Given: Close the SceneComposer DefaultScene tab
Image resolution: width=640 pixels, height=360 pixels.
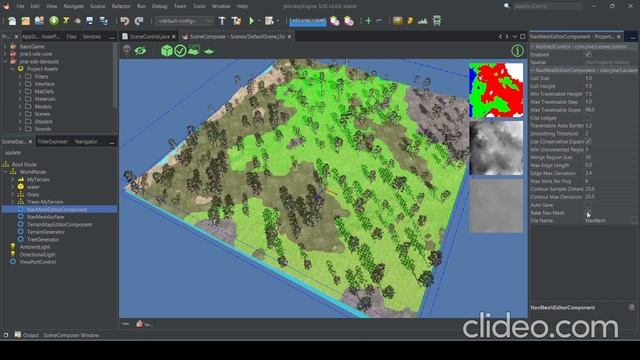Looking at the screenshot, I should [289, 37].
